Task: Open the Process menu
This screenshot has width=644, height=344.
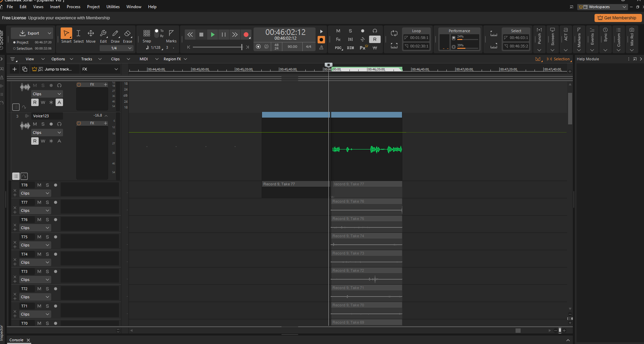Action: click(x=73, y=7)
